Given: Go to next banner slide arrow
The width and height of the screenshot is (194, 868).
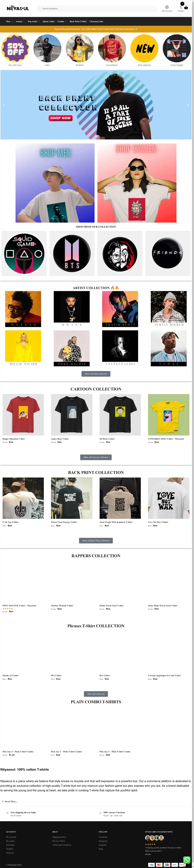Looking at the screenshot, I should (188, 105).
